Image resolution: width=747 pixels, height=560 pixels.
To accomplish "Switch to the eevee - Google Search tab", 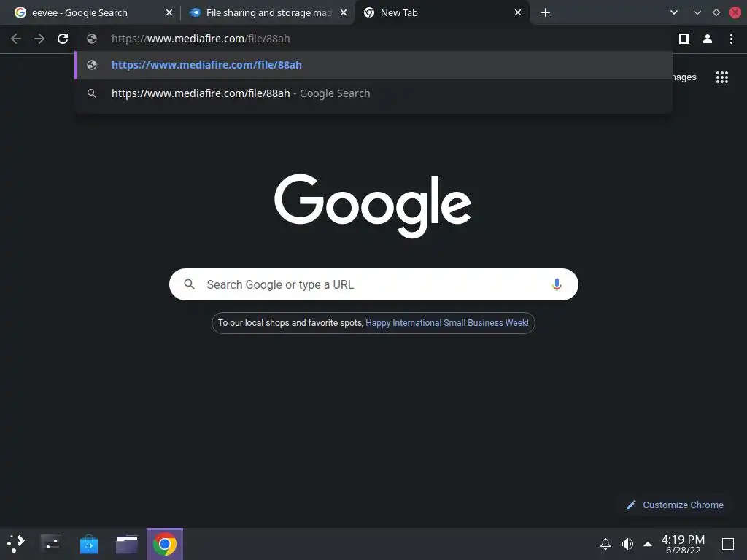I will point(90,13).
